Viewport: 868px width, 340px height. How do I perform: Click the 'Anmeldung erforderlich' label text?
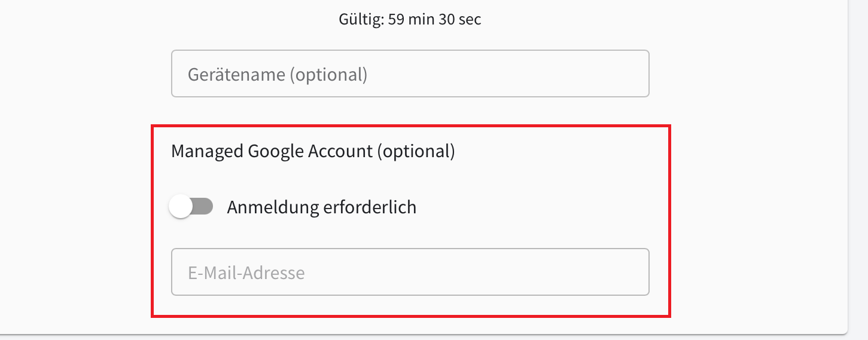[322, 207]
